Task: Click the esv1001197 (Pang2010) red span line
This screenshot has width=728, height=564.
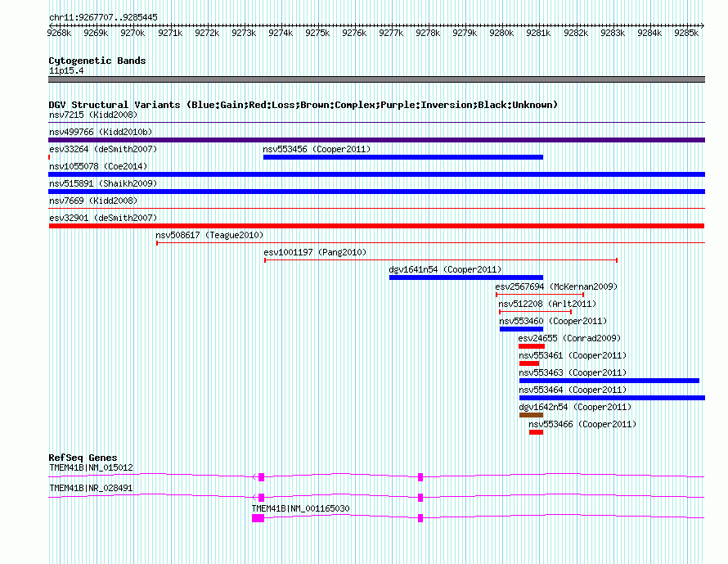Action: 441,260
